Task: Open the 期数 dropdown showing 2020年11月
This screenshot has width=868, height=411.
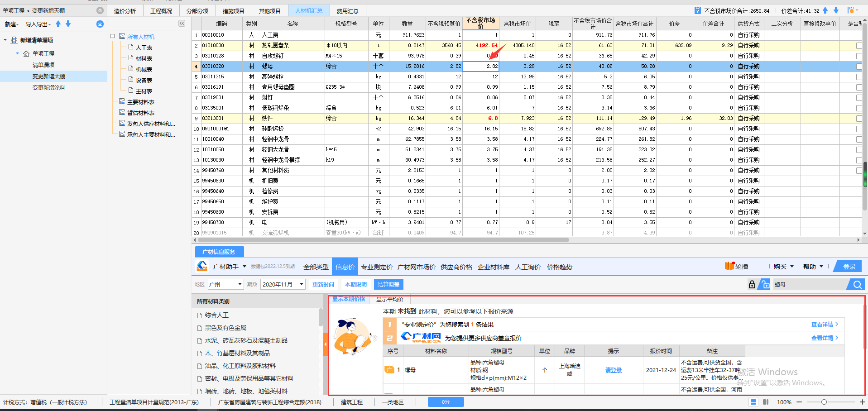Action: pos(283,284)
